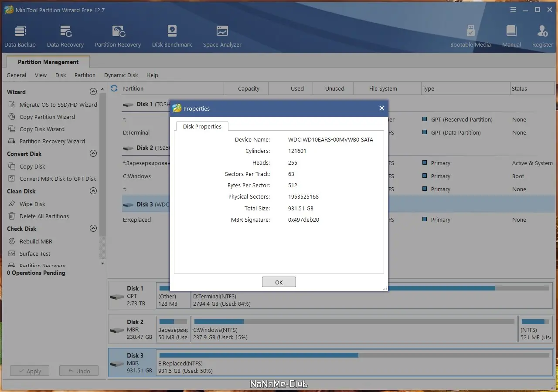Click the device name WDC WD10EARS-00MVWB0 SATA
Image resolution: width=558 pixels, height=392 pixels.
[330, 140]
